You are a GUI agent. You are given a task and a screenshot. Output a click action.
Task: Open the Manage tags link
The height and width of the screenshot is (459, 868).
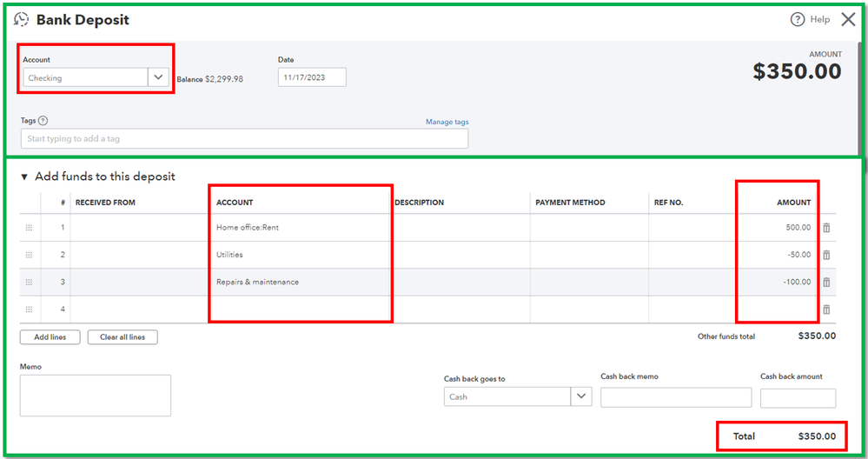pos(447,122)
